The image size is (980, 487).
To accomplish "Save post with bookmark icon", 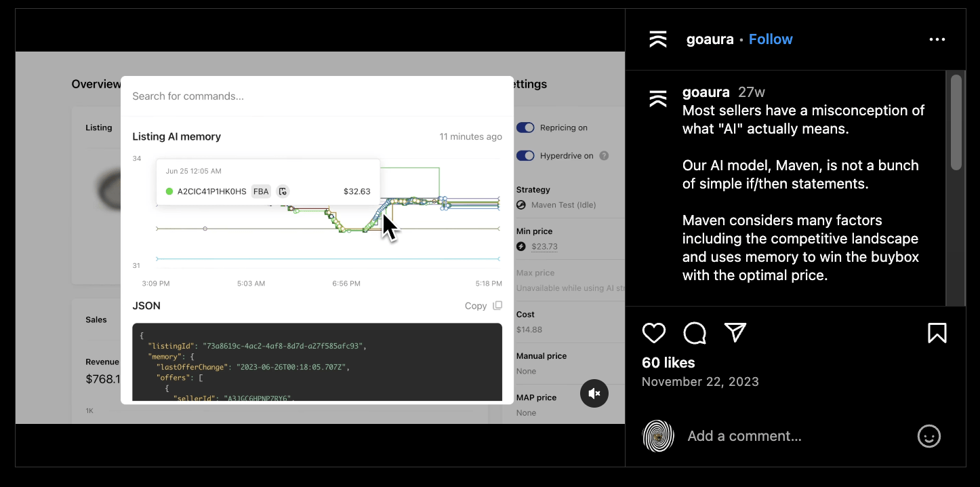I will pyautogui.click(x=937, y=333).
